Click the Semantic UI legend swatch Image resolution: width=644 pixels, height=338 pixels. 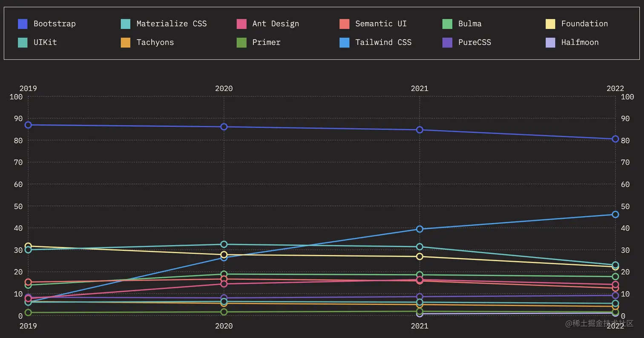coord(345,24)
